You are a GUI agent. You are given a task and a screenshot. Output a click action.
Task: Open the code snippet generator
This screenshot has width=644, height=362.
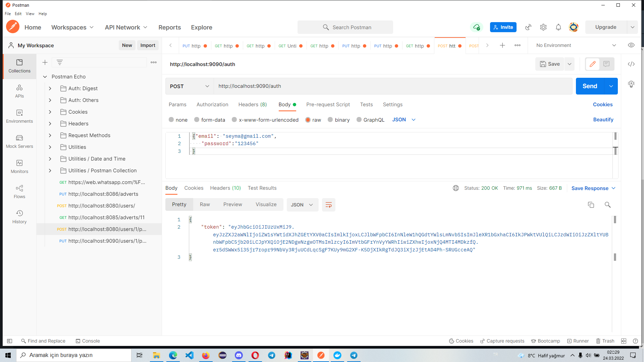(x=632, y=64)
